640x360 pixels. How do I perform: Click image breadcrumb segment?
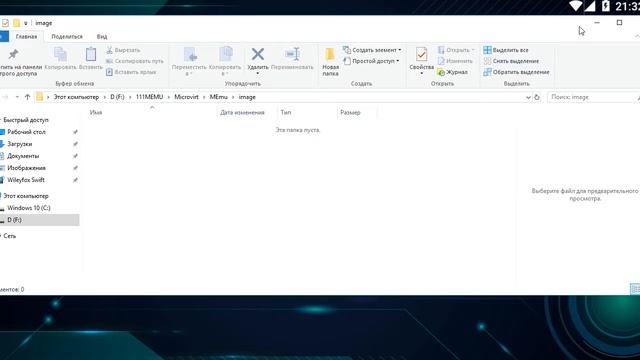[247, 97]
